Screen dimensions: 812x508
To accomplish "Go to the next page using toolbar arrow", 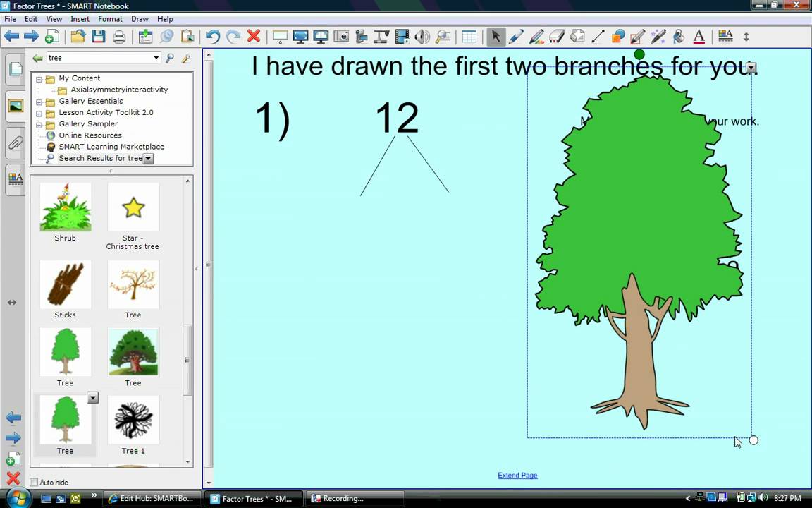I will click(31, 36).
